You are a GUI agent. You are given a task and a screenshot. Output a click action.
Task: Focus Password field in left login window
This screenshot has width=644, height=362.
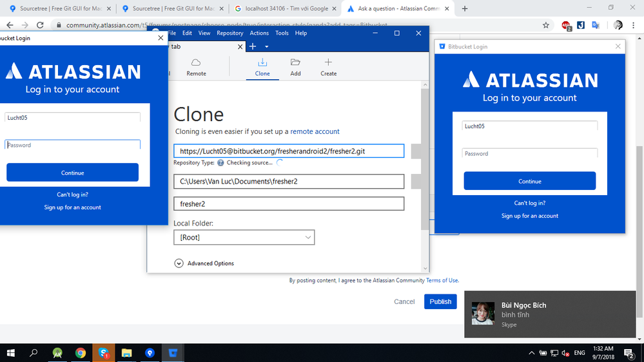coord(72,144)
